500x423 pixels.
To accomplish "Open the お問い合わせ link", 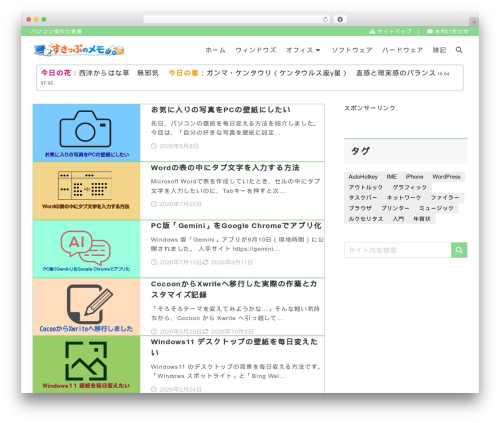I will point(452,31).
